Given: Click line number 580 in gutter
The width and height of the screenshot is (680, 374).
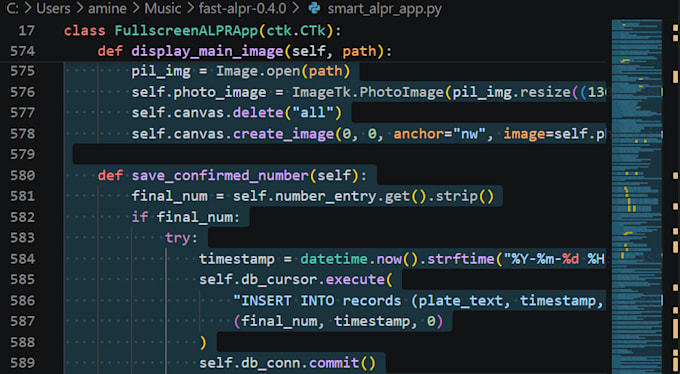Looking at the screenshot, I should click(22, 175).
